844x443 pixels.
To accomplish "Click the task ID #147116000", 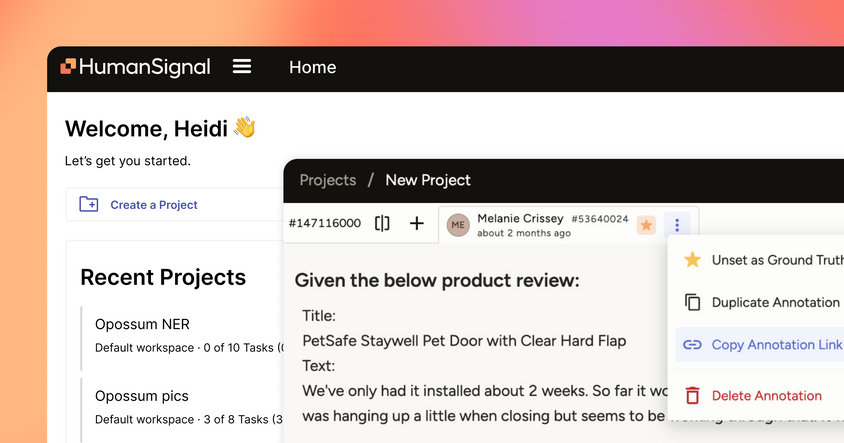I will [324, 224].
